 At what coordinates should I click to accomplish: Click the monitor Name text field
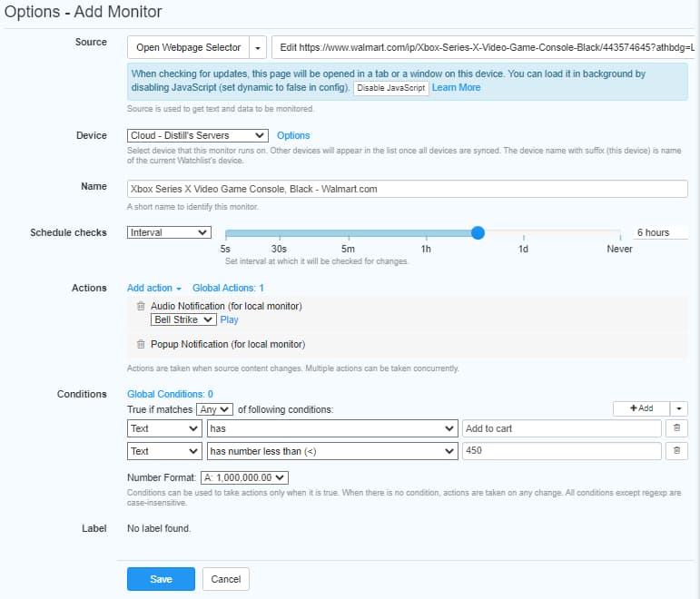(408, 189)
